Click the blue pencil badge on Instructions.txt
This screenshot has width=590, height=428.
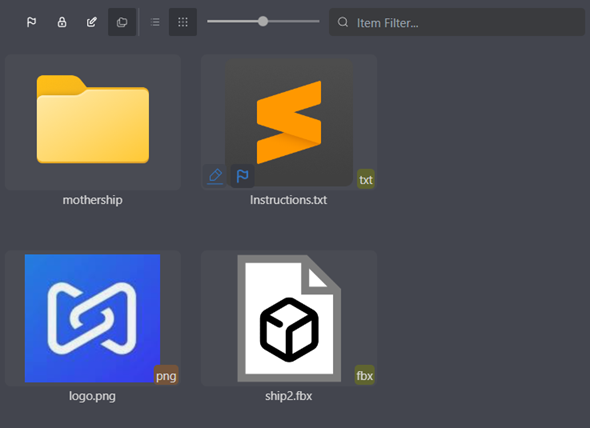[215, 176]
